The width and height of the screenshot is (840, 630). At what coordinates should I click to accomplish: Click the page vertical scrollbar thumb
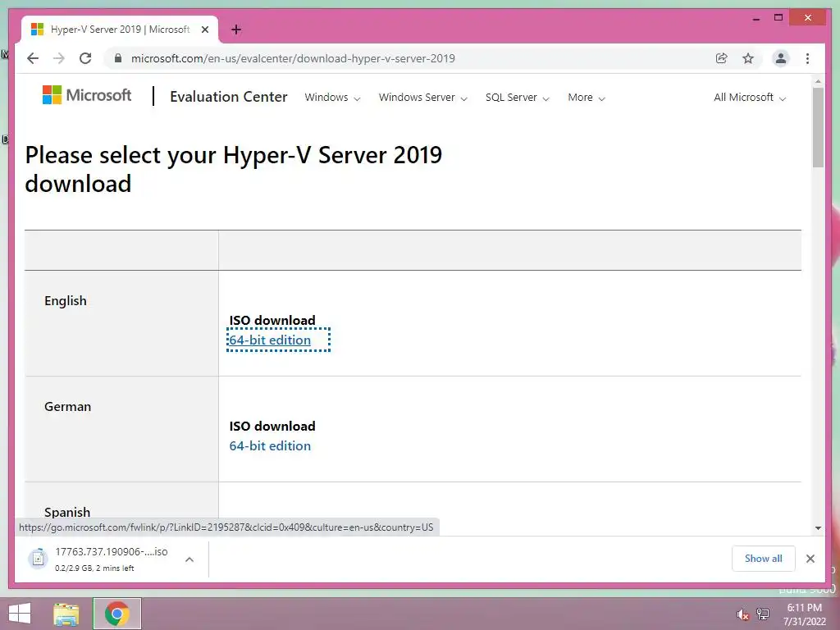[818, 127]
